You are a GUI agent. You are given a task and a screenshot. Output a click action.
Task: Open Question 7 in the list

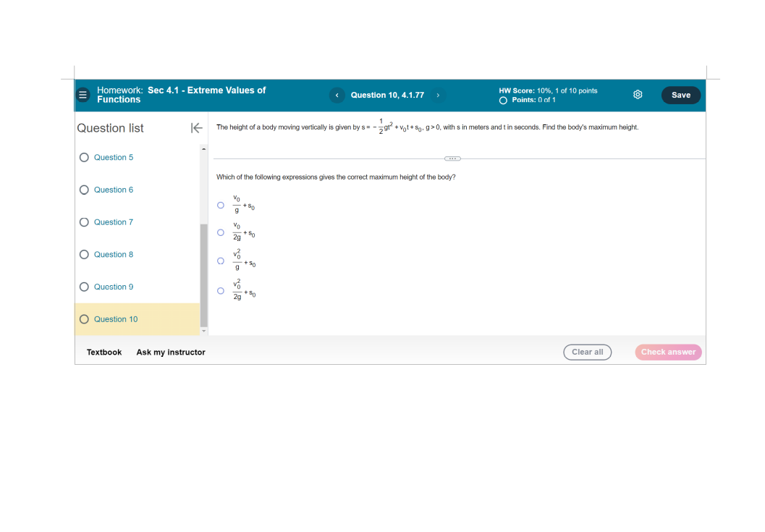pos(113,222)
